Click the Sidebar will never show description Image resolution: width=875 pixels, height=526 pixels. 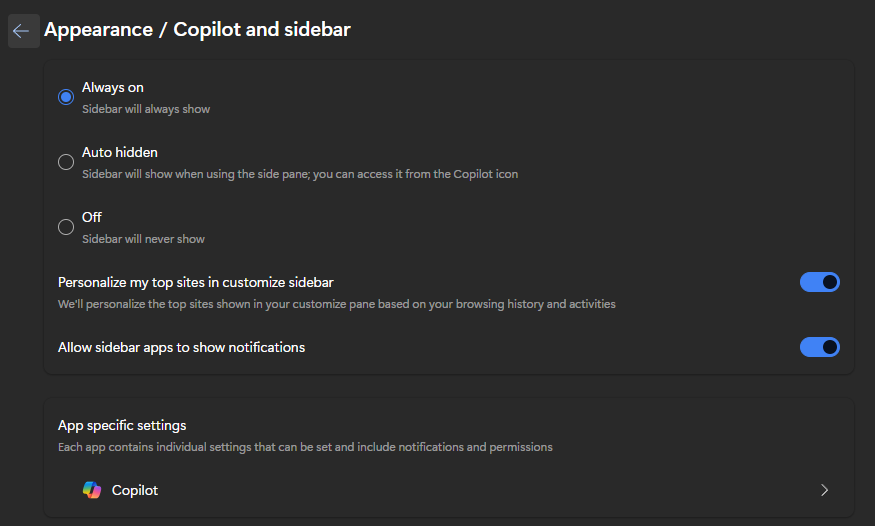143,239
